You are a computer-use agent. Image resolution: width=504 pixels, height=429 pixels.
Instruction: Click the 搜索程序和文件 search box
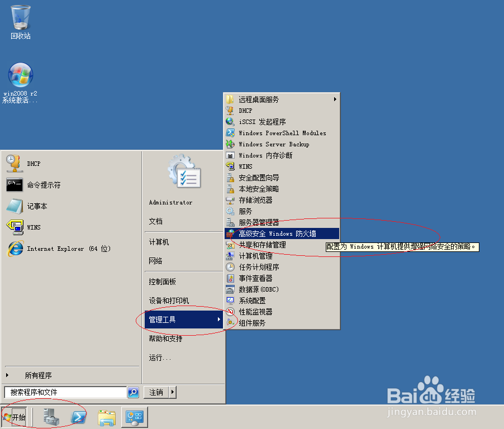(65, 392)
